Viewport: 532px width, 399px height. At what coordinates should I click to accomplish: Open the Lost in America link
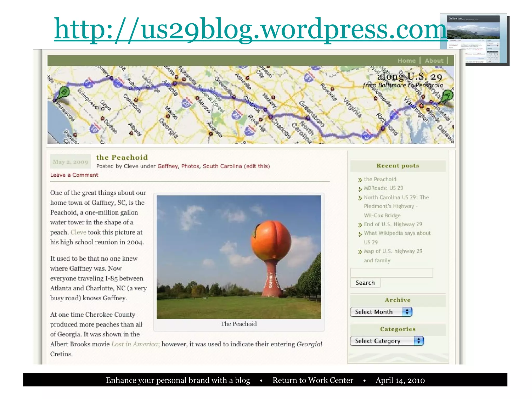135,344
